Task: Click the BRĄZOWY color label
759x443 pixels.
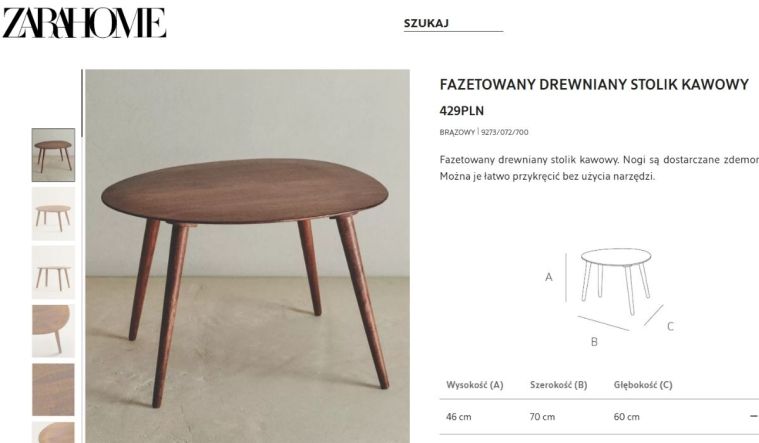Action: point(457,132)
